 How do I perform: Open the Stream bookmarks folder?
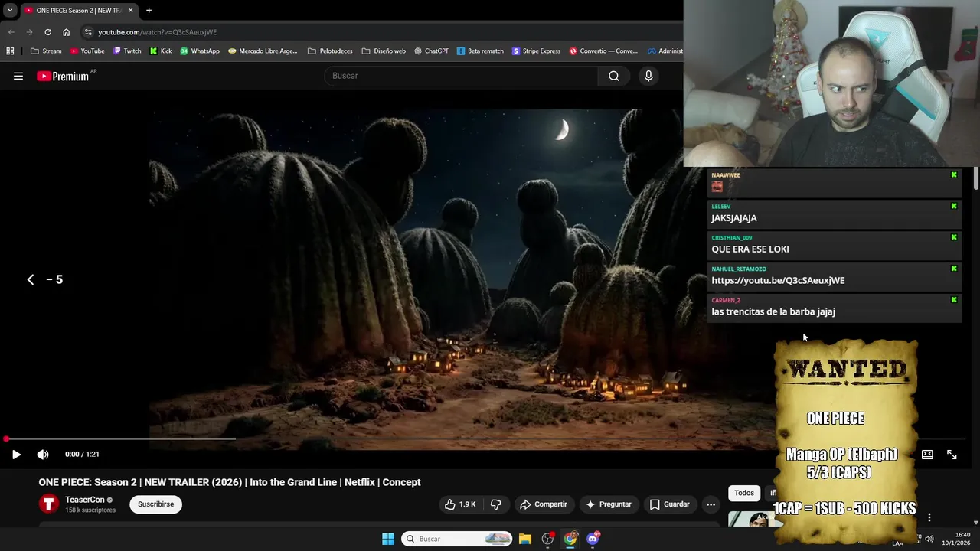click(46, 51)
